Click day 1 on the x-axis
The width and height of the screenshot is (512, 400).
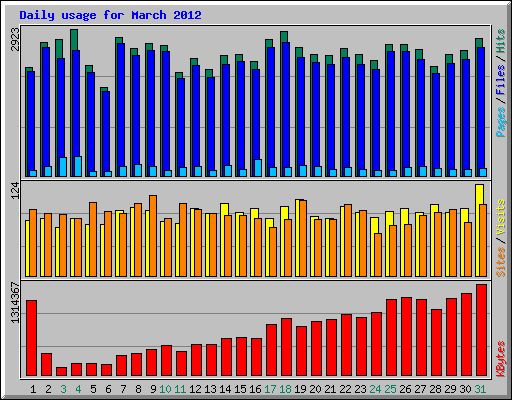click(33, 389)
